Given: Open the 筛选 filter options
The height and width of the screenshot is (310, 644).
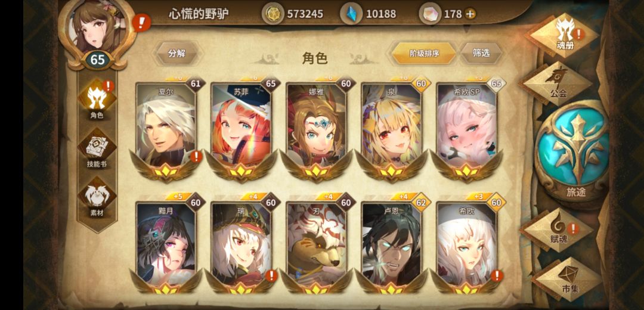Looking at the screenshot, I should pyautogui.click(x=481, y=53).
